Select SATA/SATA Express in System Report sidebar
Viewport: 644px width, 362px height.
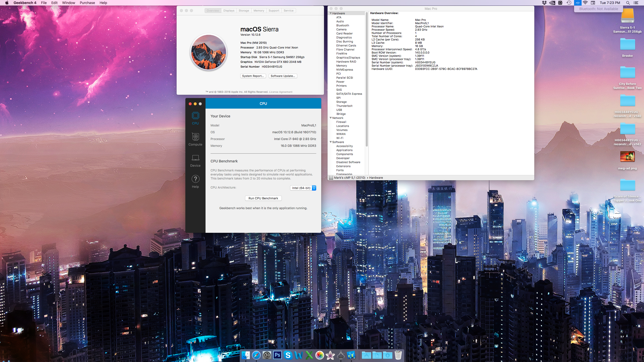click(x=349, y=94)
